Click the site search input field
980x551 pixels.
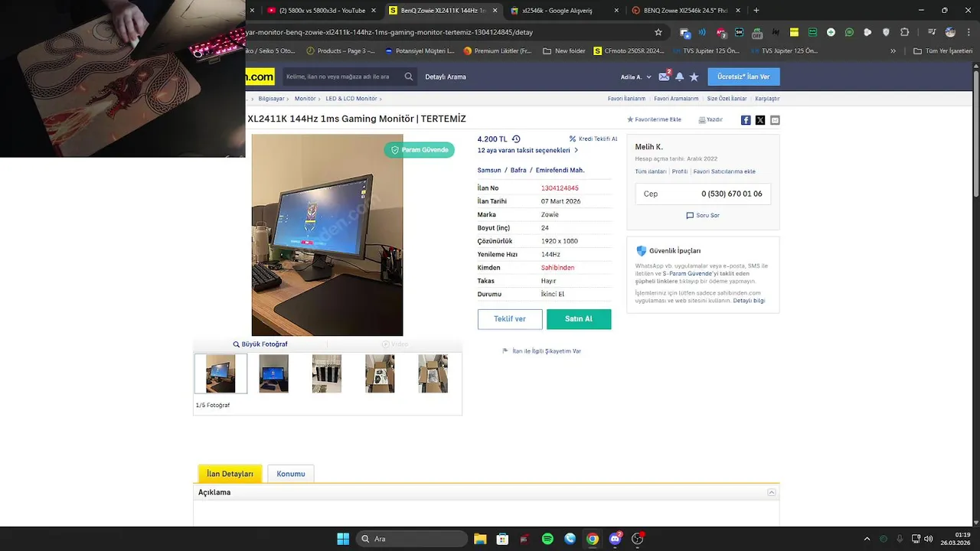[341, 77]
